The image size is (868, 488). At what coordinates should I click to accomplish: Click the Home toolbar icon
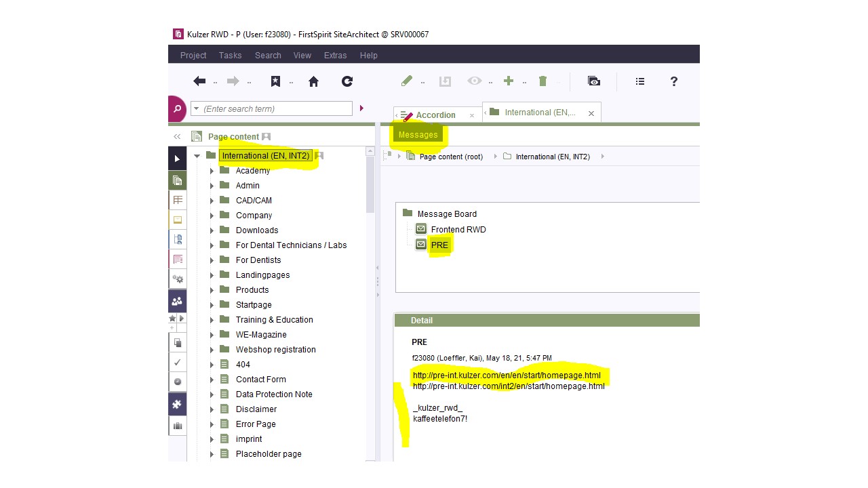point(313,81)
